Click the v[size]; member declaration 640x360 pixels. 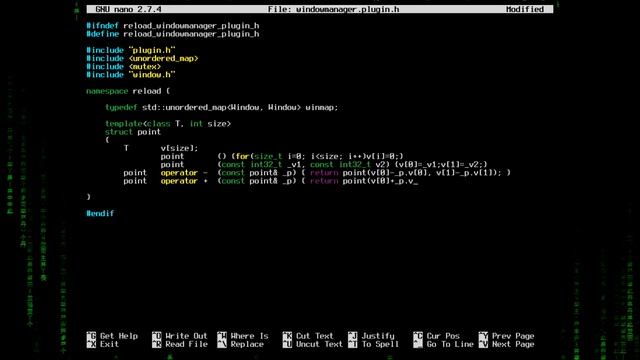pyautogui.click(x=179, y=148)
